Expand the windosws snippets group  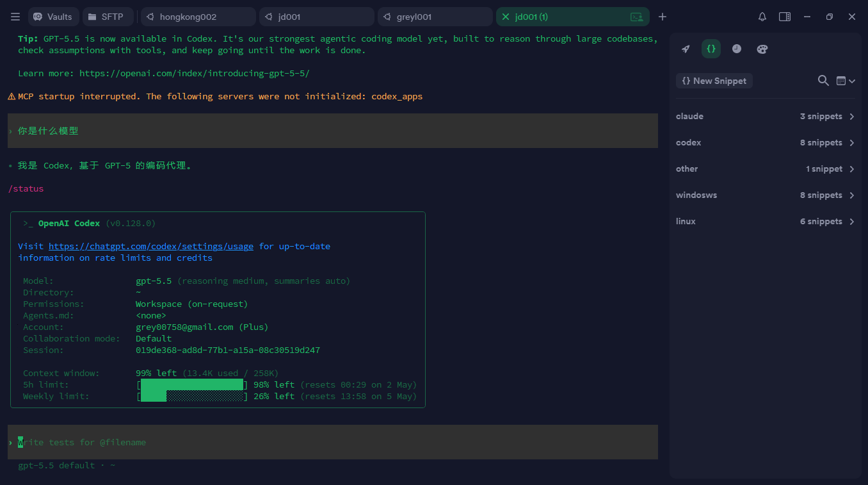click(x=766, y=195)
